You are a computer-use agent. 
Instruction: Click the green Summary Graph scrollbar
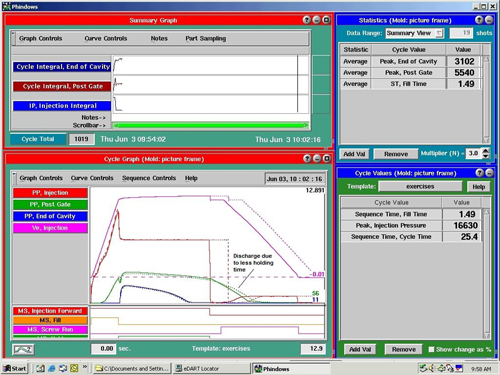click(x=211, y=125)
